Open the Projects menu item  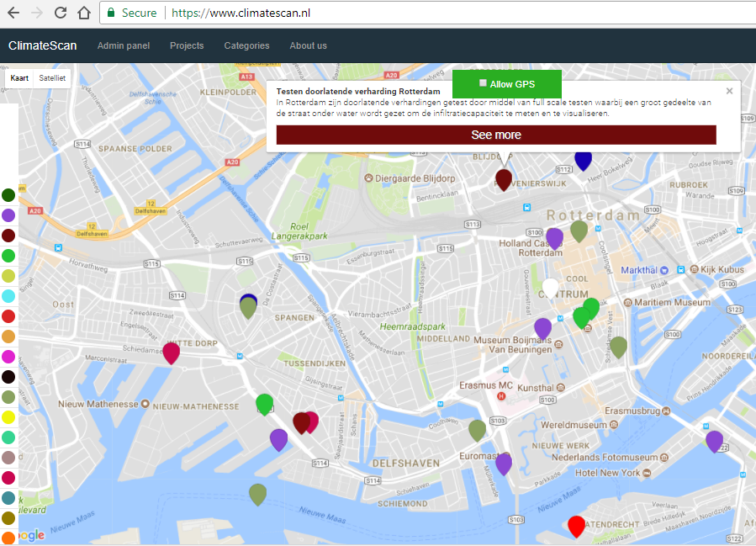point(187,45)
